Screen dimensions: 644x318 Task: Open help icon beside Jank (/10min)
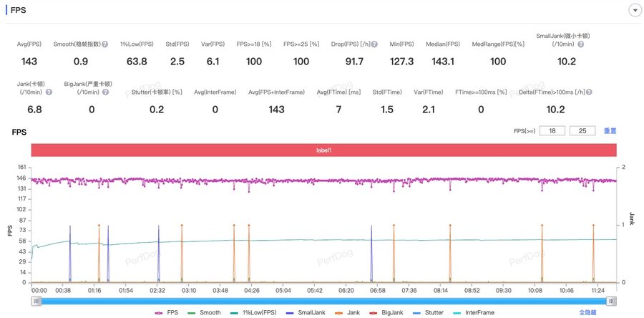pos(49,92)
